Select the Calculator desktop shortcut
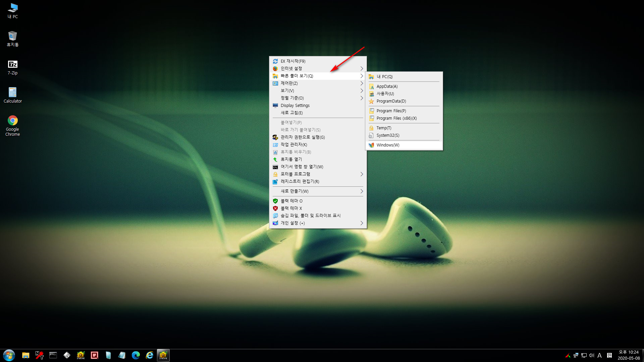The width and height of the screenshot is (644, 362). coord(13,95)
